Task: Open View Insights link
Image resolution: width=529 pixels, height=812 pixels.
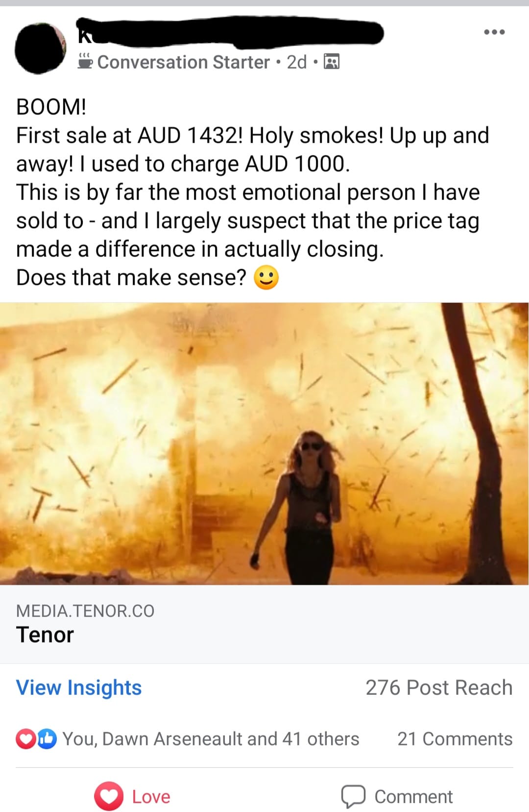Action: click(x=79, y=688)
